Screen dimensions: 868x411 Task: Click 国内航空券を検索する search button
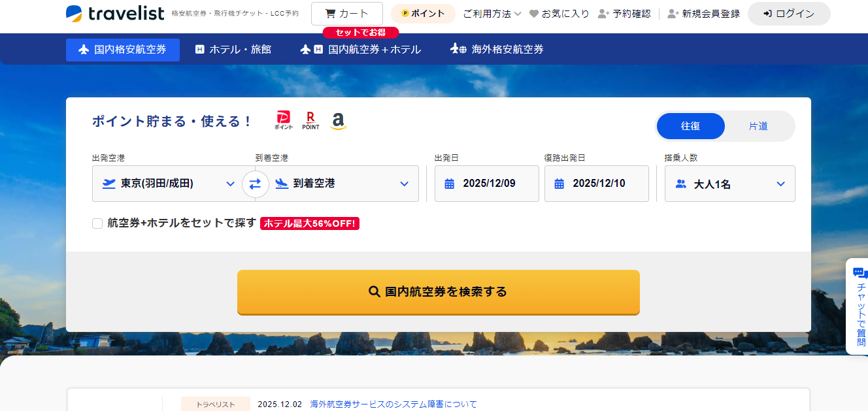[x=438, y=292]
